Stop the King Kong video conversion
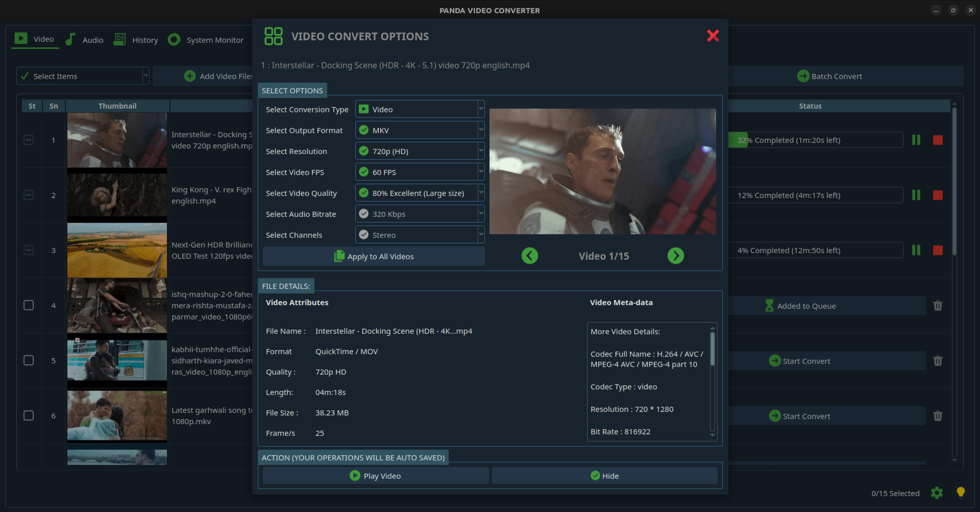The width and height of the screenshot is (980, 512). click(938, 195)
